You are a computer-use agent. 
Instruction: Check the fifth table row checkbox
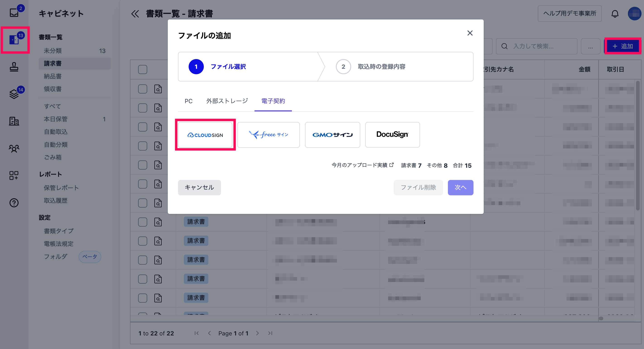(x=142, y=165)
